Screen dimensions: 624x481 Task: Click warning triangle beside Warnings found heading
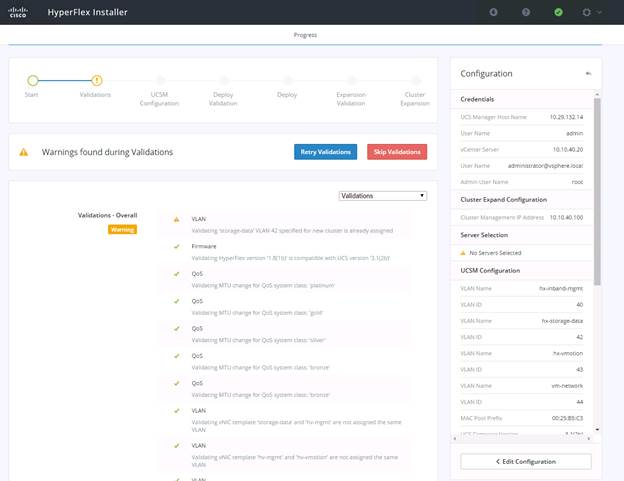click(x=24, y=152)
